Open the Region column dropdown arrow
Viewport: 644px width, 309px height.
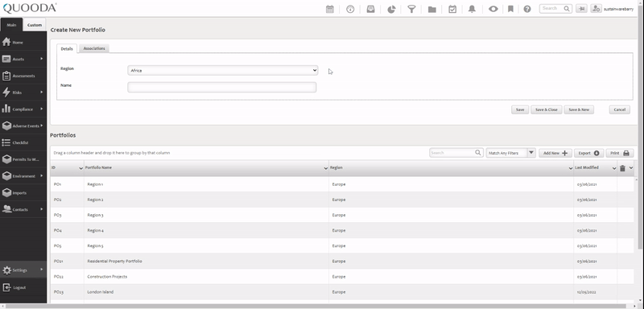coord(571,168)
